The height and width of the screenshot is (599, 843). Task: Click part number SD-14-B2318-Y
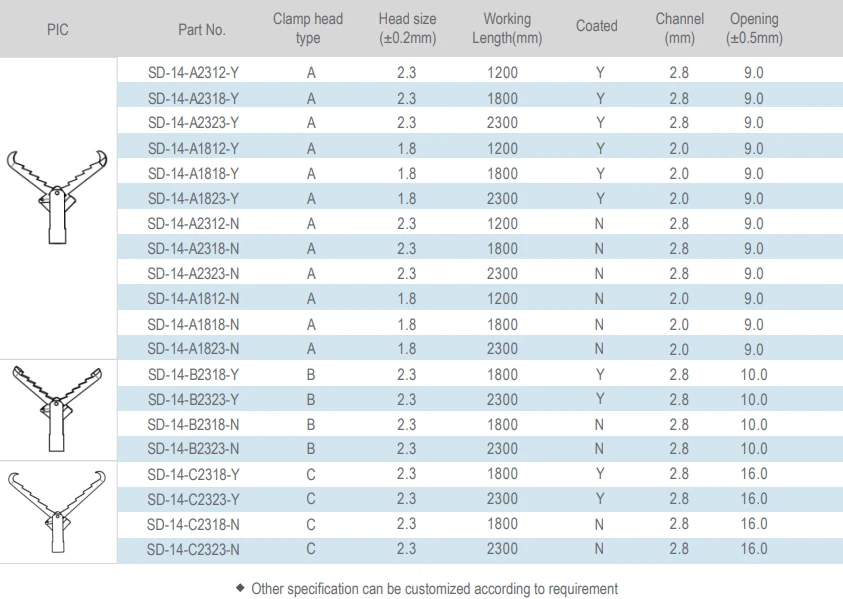[193, 375]
